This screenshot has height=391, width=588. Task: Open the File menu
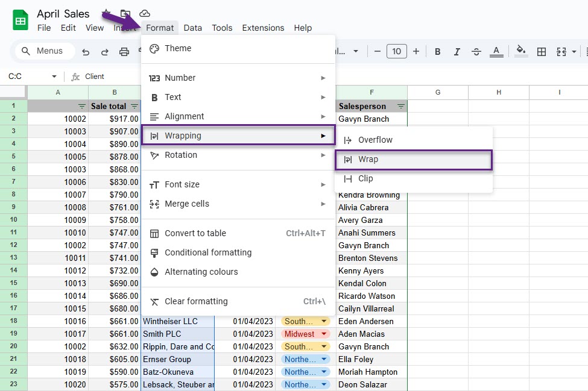pos(44,28)
